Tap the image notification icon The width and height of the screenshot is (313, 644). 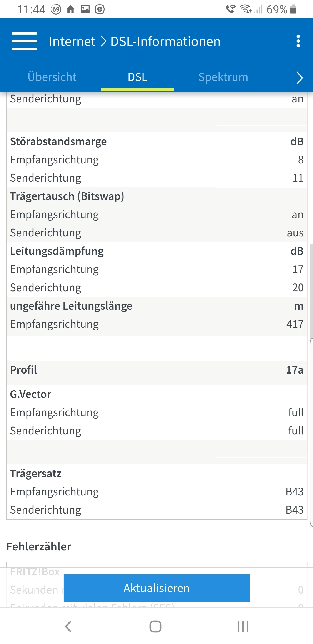coord(85,10)
